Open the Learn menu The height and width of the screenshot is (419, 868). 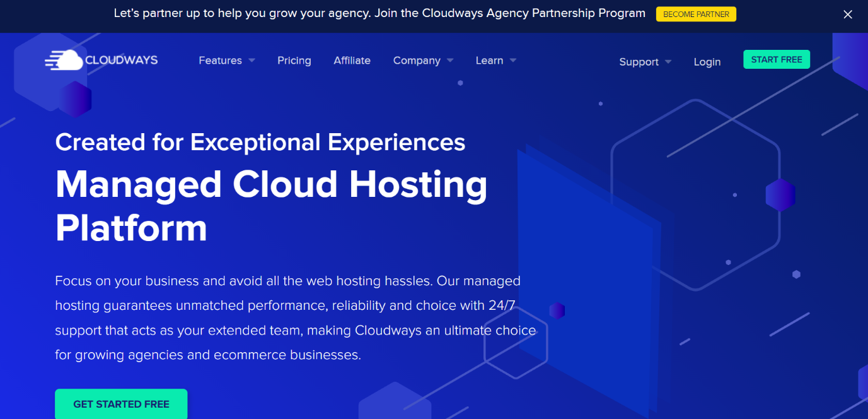point(489,61)
